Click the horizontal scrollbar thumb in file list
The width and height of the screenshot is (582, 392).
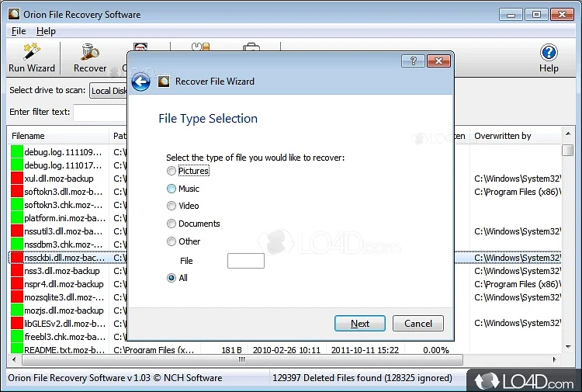[x=242, y=359]
